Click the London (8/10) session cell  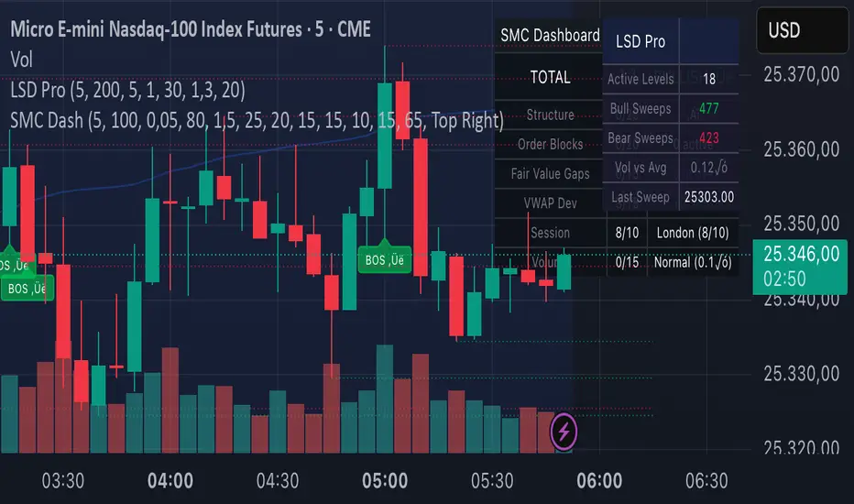[x=692, y=233]
